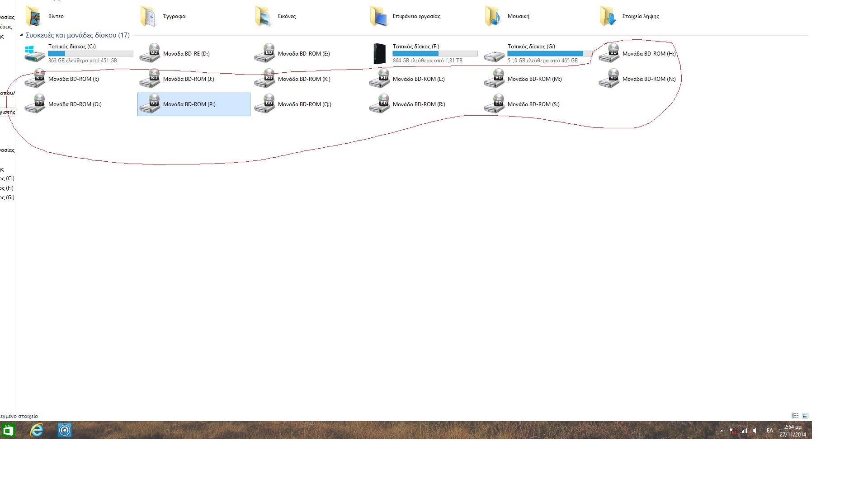Image resolution: width=868 pixels, height=488 pixels.
Task: Select the black external disk F:
Action: [379, 53]
